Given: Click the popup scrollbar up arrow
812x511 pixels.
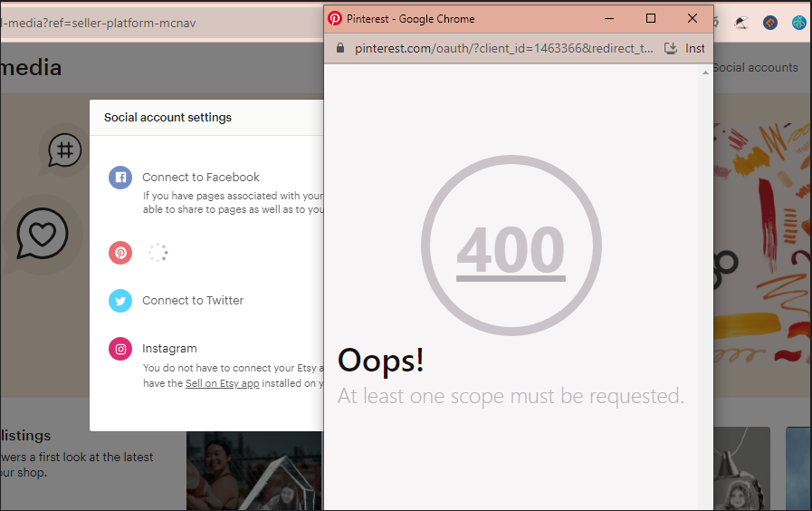Looking at the screenshot, I should tap(705, 72).
